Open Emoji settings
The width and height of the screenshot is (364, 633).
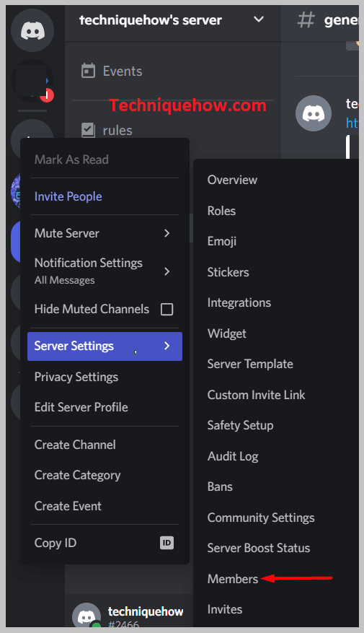[x=222, y=241]
